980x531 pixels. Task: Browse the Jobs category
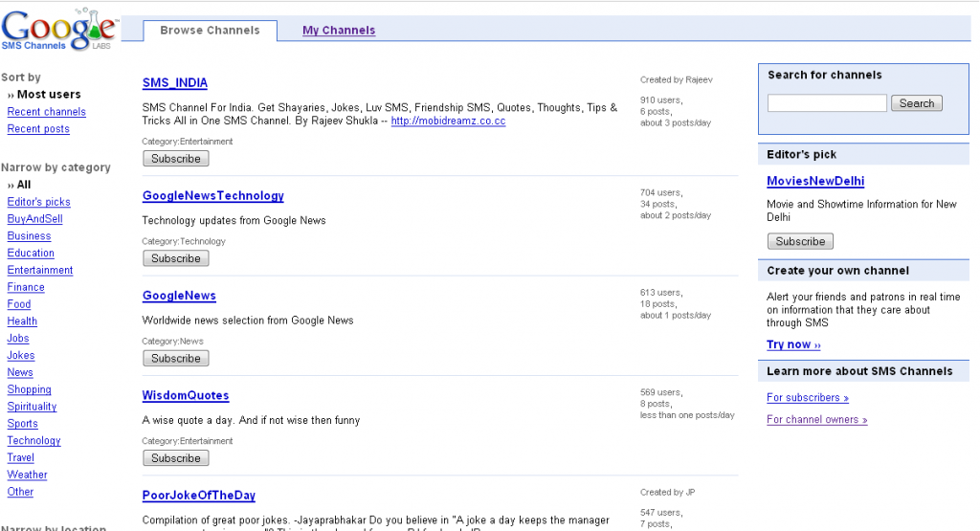pyautogui.click(x=18, y=338)
